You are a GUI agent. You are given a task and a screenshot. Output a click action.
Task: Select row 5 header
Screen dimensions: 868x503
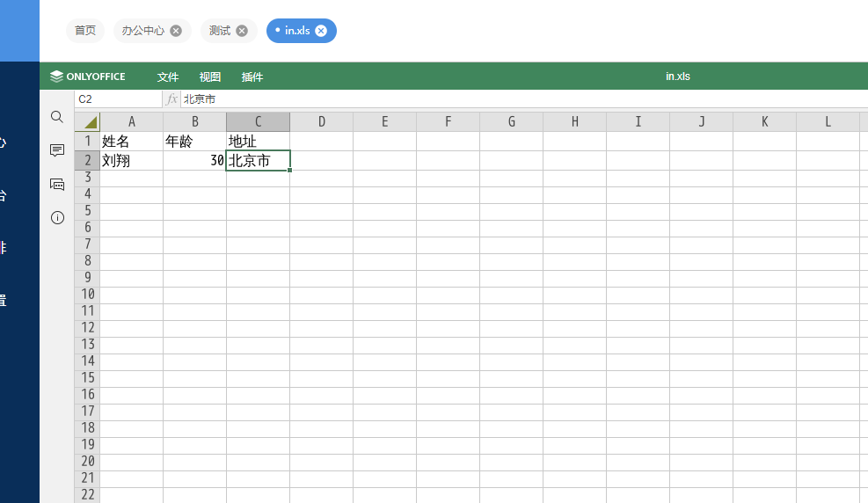(87, 211)
